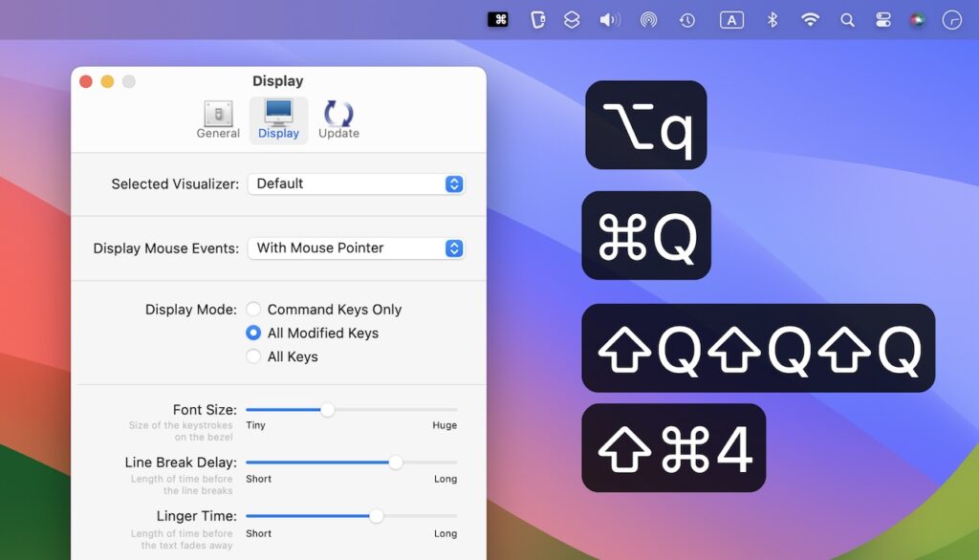Open the General preferences pane

(218, 118)
